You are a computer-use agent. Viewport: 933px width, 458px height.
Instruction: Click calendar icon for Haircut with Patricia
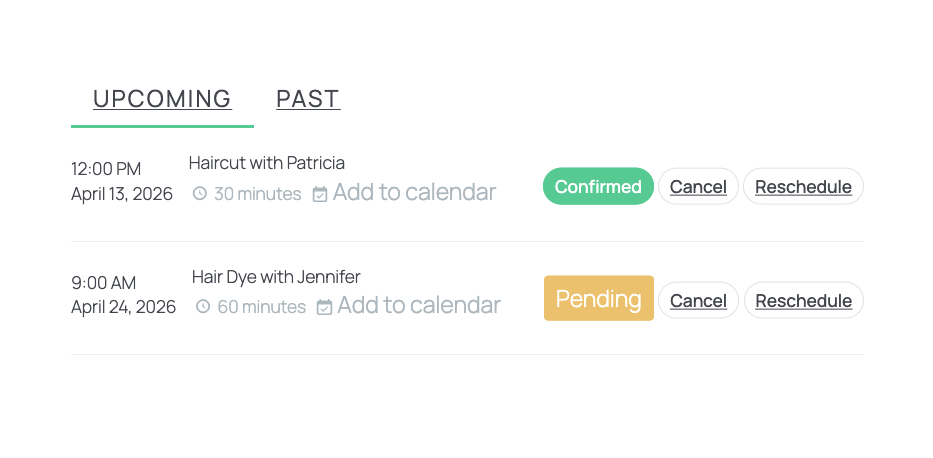[320, 194]
